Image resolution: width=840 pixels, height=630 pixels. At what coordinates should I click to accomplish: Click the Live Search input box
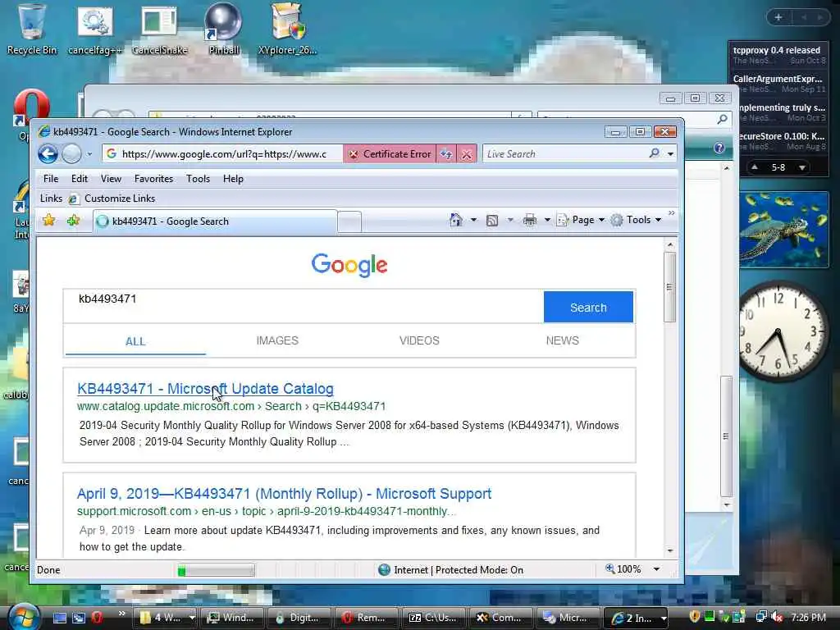565,154
